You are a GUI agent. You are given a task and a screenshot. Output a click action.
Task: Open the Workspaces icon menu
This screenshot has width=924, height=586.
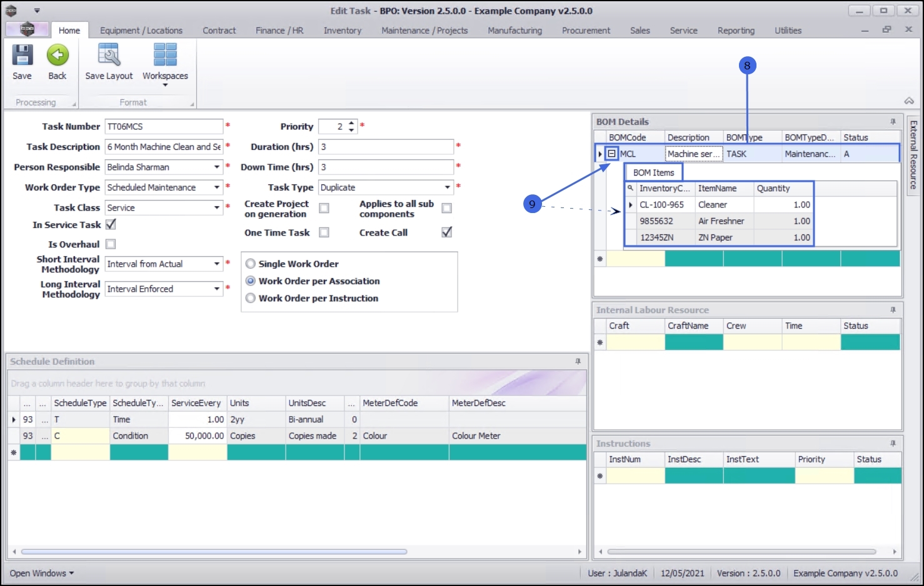point(165,56)
